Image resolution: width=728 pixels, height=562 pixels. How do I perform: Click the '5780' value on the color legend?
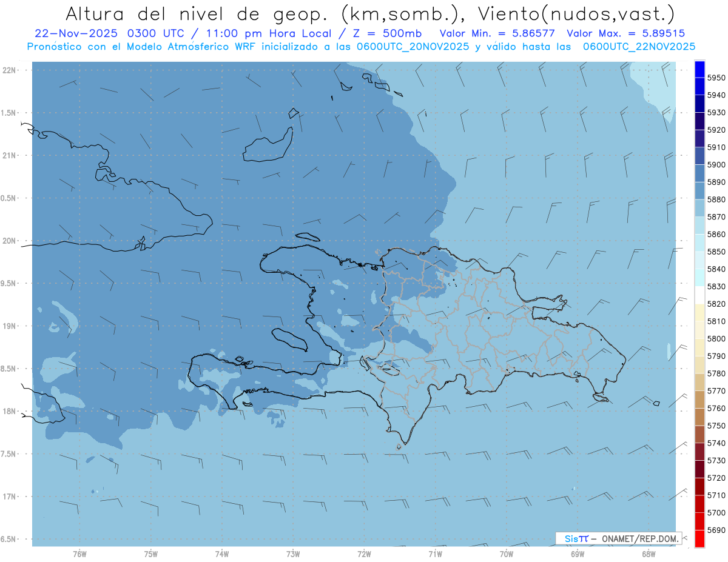click(715, 373)
